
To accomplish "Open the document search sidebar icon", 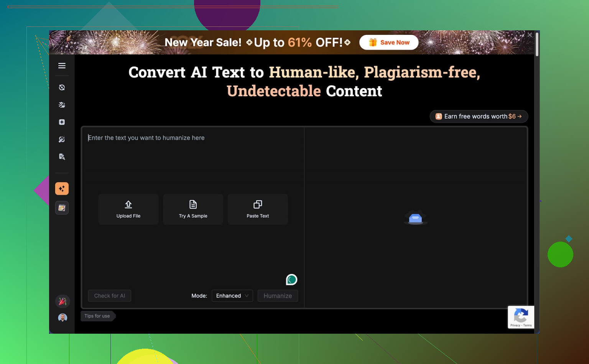I will [62, 156].
